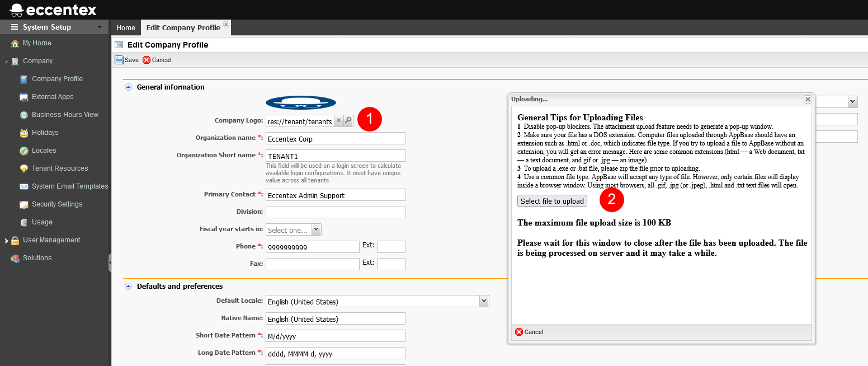This screenshot has height=366, width=868.
Task: Expand the User Management node arrow
Action: tap(6, 241)
